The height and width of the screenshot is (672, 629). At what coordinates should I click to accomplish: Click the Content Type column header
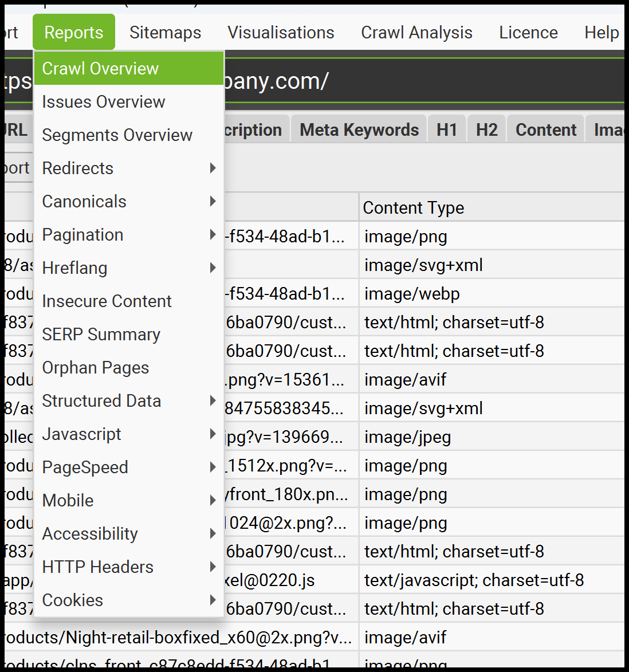492,207
